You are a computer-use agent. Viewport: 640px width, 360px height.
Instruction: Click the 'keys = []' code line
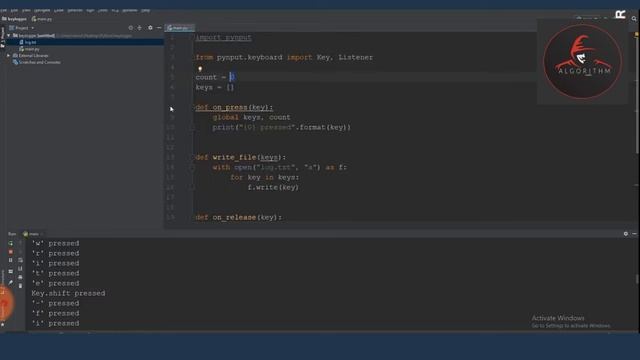(215, 87)
